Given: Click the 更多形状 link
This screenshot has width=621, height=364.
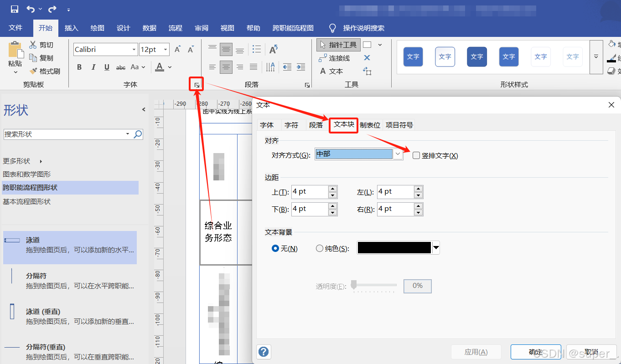Looking at the screenshot, I should pos(21,161).
